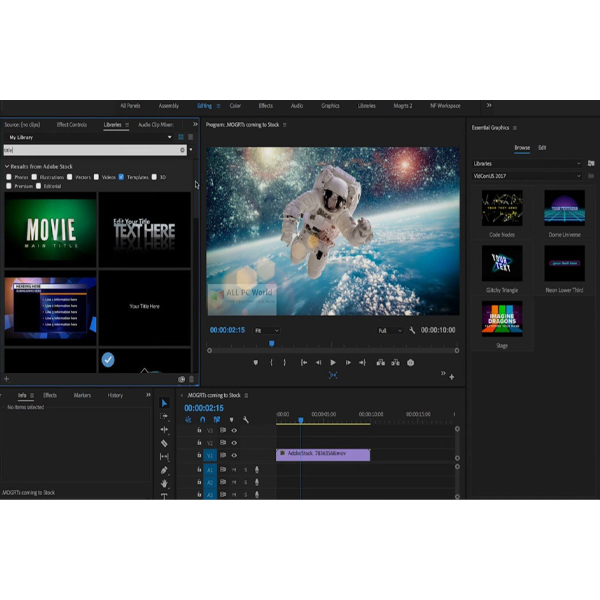Viewport: 600px width, 600px height.
Task: Switch to the Graphics workspace
Action: pyautogui.click(x=330, y=106)
